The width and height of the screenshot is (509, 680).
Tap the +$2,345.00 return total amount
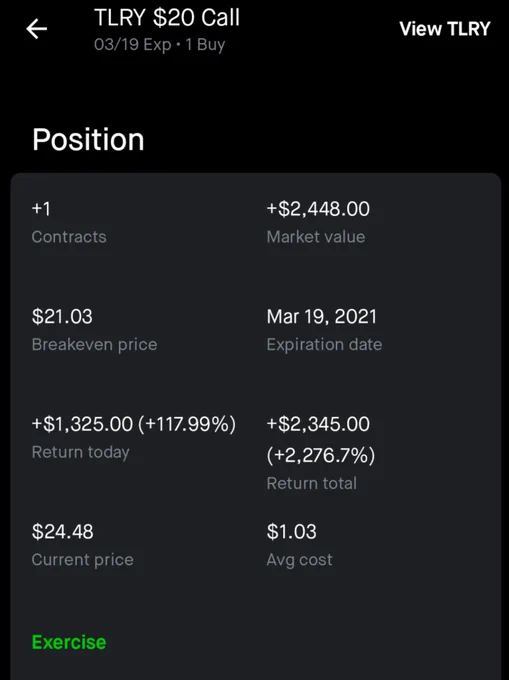coord(318,424)
